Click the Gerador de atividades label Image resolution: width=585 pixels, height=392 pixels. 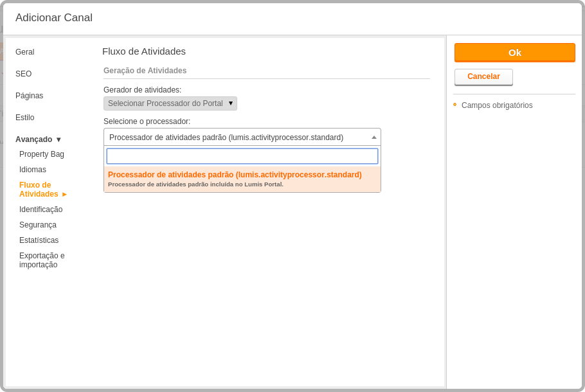pyautogui.click(x=142, y=90)
